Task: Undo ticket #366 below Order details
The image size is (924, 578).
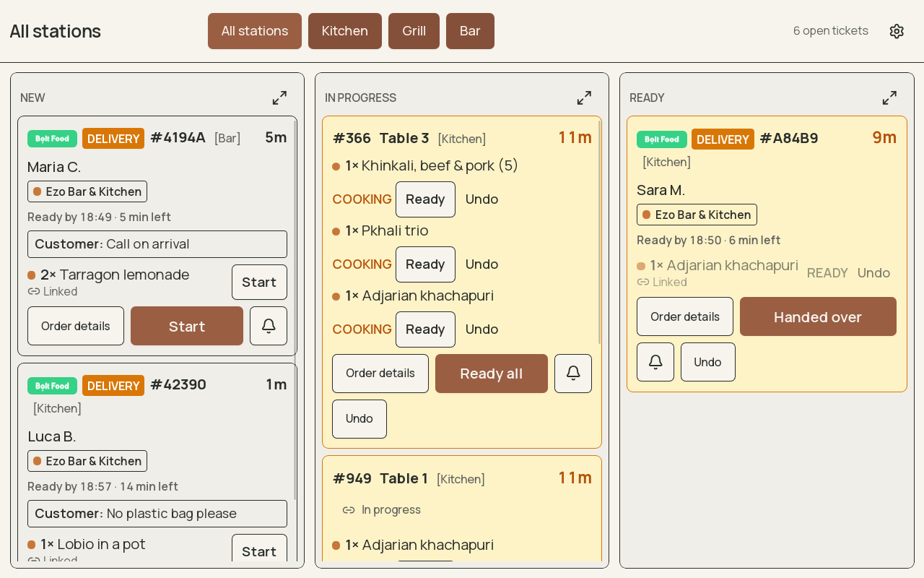Action: click(x=359, y=419)
